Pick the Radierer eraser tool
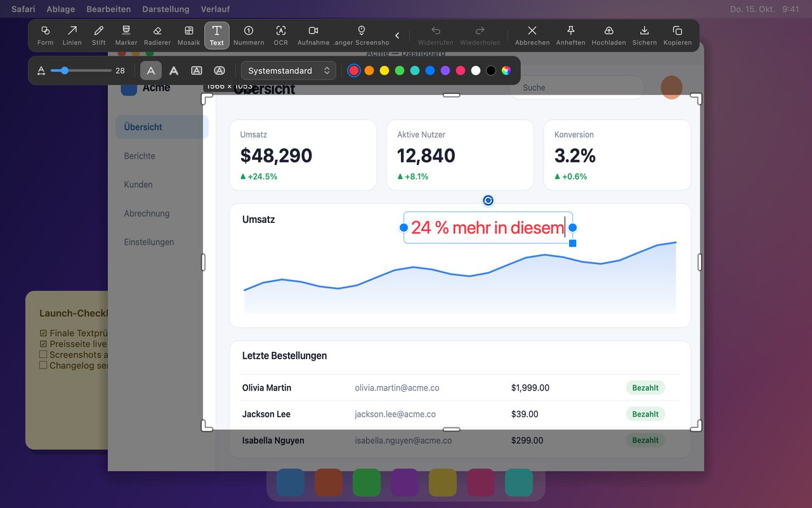 point(157,36)
